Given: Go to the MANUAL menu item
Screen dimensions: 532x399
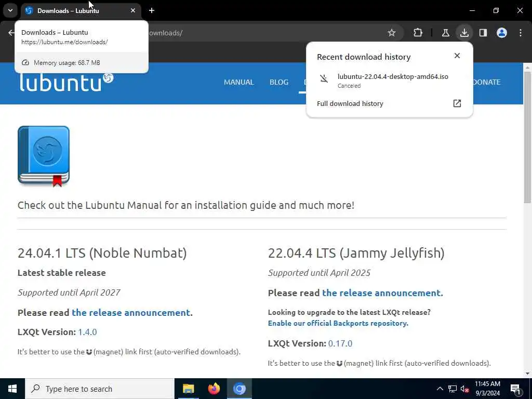Looking at the screenshot, I should point(238,82).
